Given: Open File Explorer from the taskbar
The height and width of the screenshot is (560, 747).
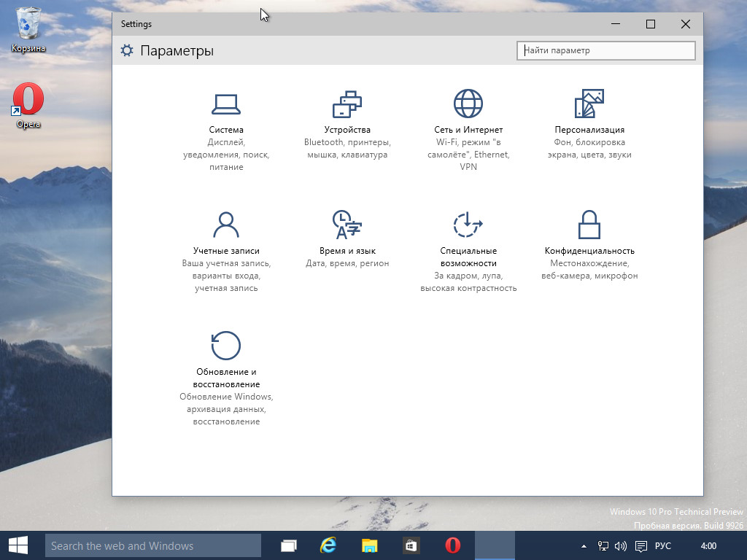Looking at the screenshot, I should tap(369, 545).
